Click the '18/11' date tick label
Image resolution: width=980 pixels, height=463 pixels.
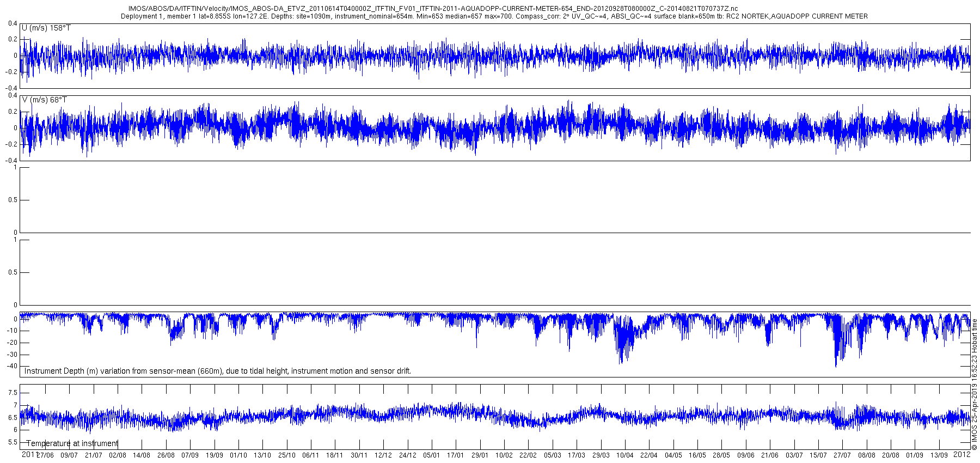coord(335,455)
